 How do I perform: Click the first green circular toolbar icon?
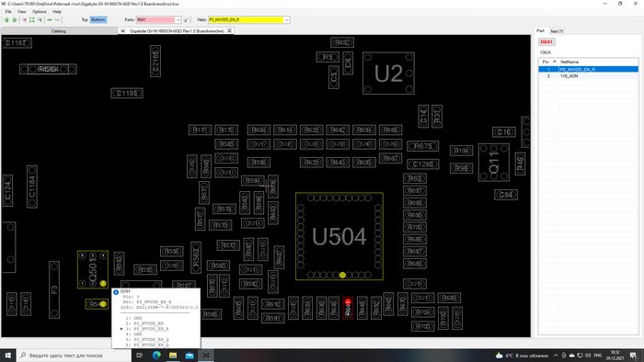6,19
